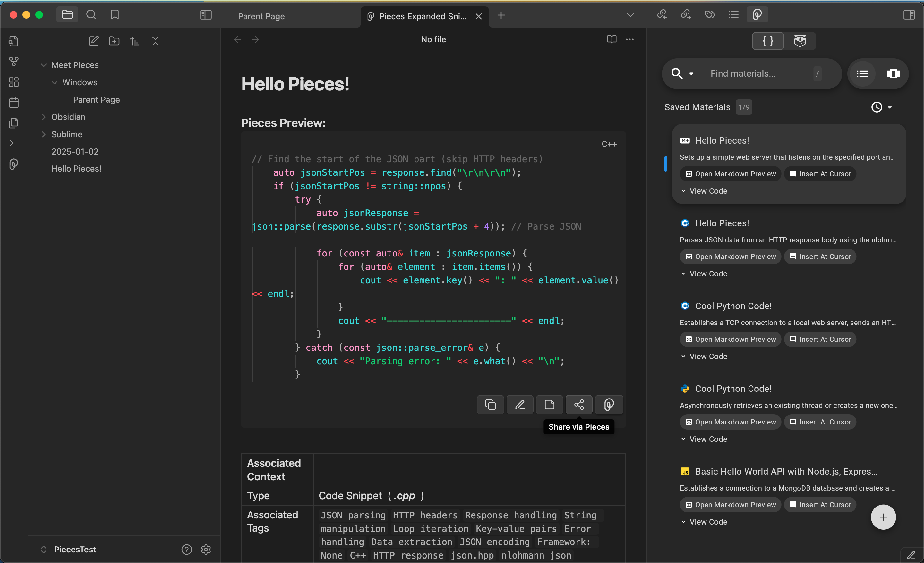Expand View Code under Markdown Hello Pieces! card

(x=704, y=191)
